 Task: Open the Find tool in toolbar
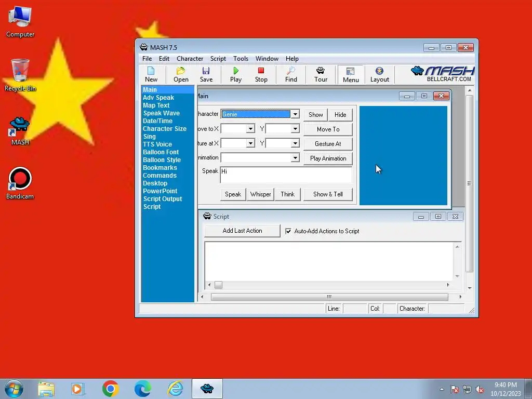[x=291, y=75]
